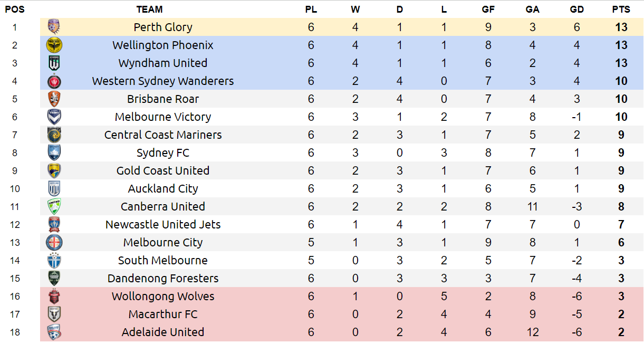Select the Wyndham United team badge
Screen dimensions: 644x353
(x=54, y=63)
